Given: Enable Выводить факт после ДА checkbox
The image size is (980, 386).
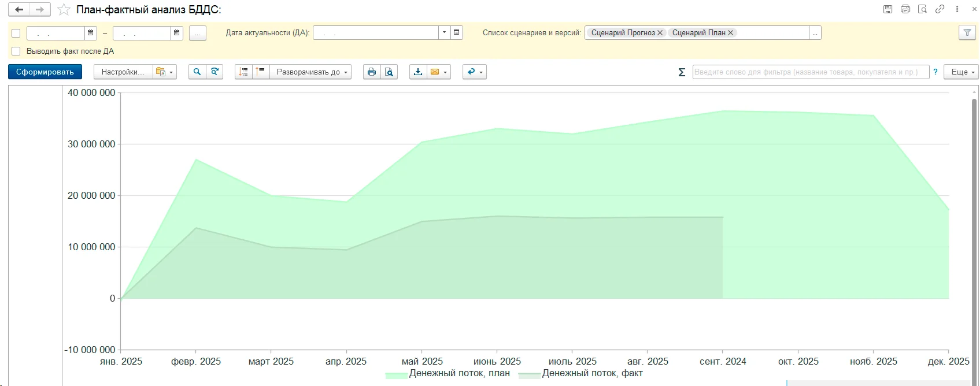Looking at the screenshot, I should [x=16, y=51].
